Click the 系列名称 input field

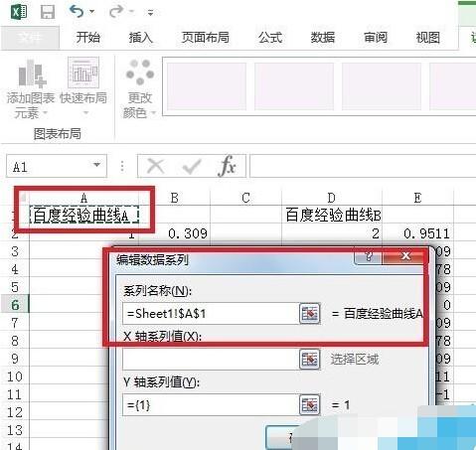[211, 313]
